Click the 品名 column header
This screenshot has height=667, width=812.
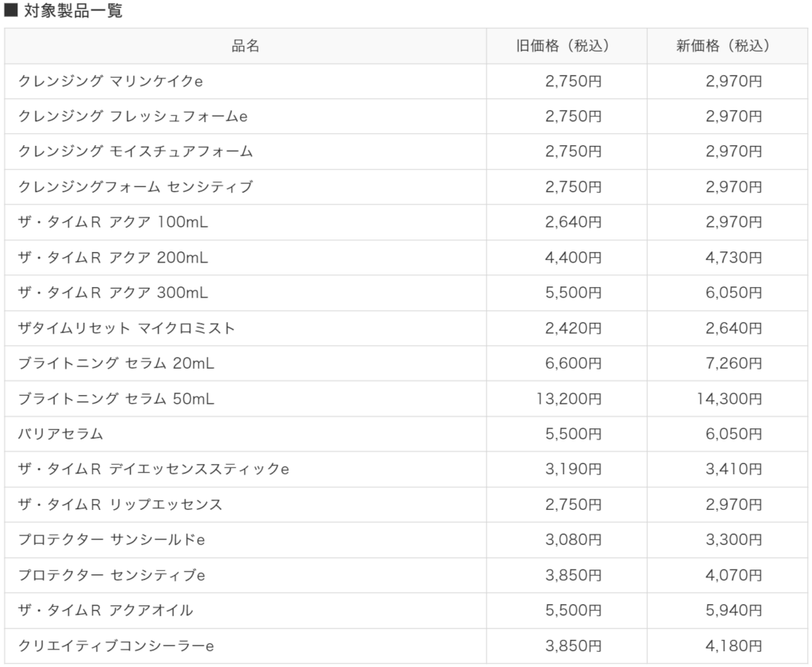pos(245,46)
